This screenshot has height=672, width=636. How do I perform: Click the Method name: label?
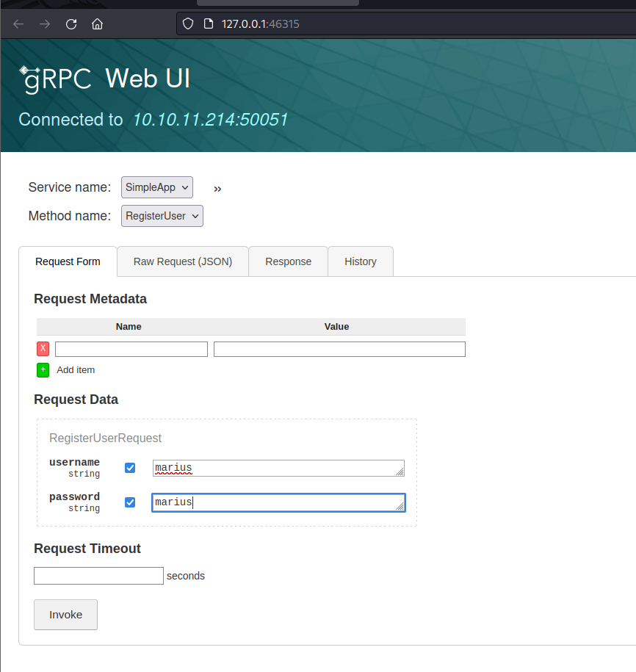[x=70, y=216]
